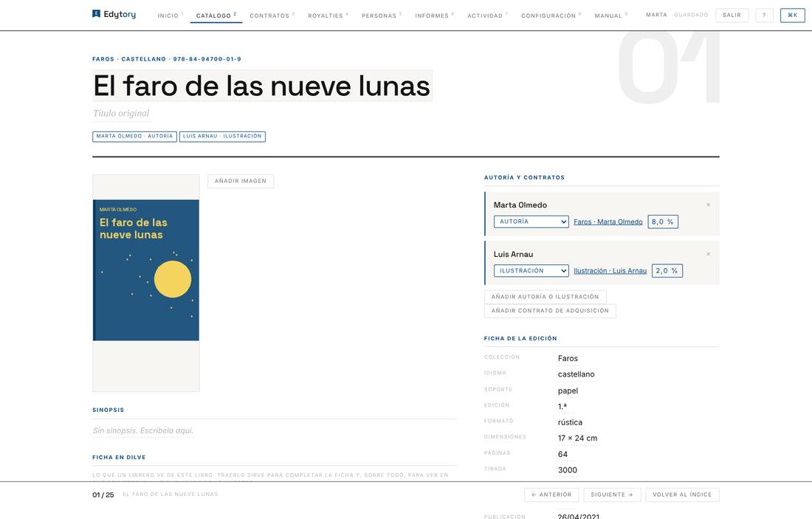
Task: Click the Sin sinopsis placeholder text
Action: pos(143,430)
